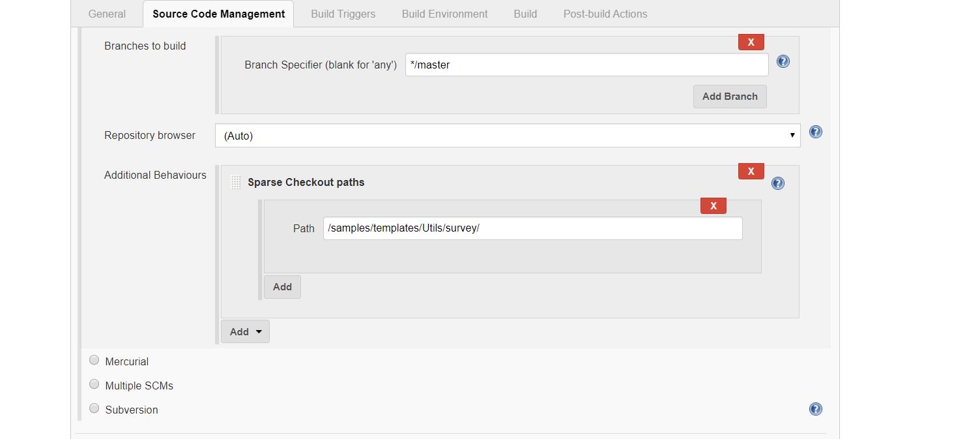This screenshot has width=980, height=439.
Task: Switch to the Build Triggers tab
Action: (x=343, y=14)
